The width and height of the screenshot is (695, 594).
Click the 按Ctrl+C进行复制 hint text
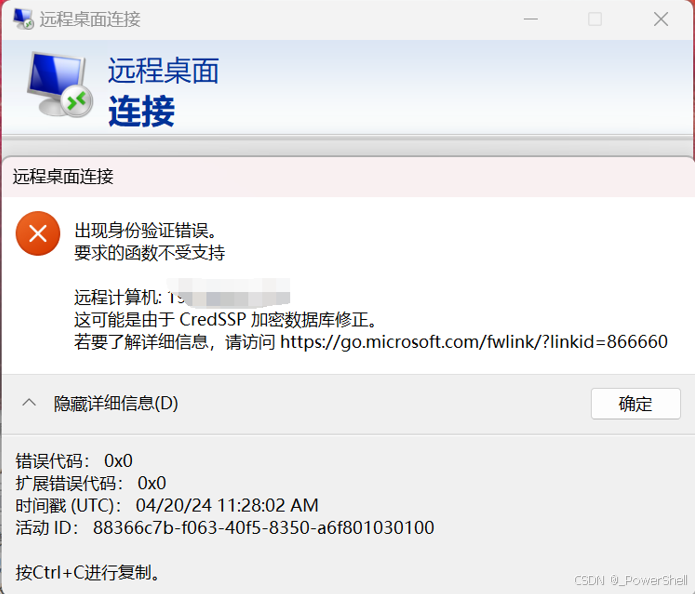click(x=88, y=572)
